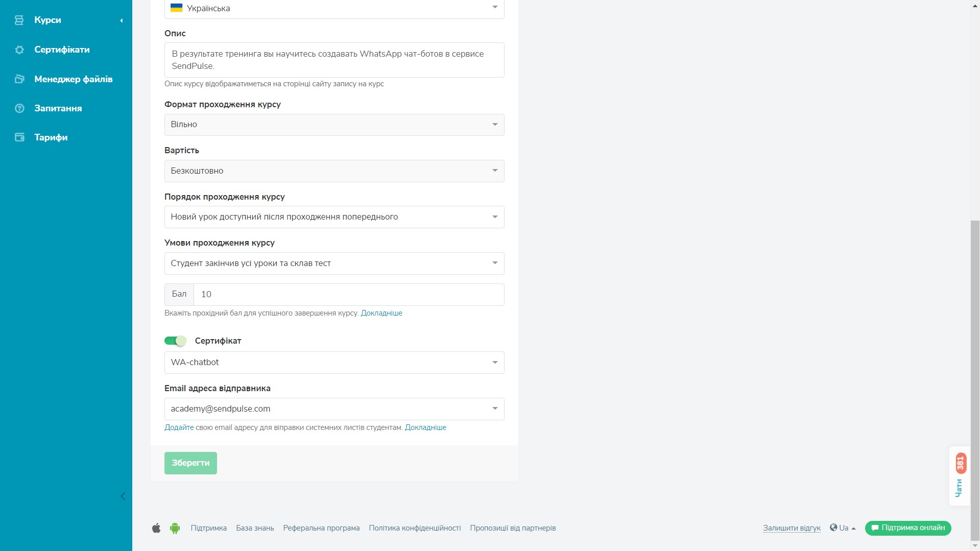Toggle the Сертифікат switch off
980x551 pixels.
tap(175, 341)
